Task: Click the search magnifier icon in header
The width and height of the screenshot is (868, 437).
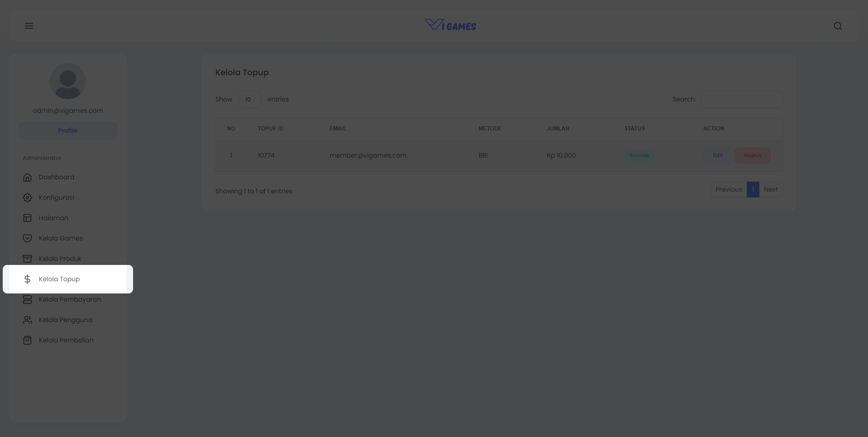Action: pyautogui.click(x=838, y=26)
